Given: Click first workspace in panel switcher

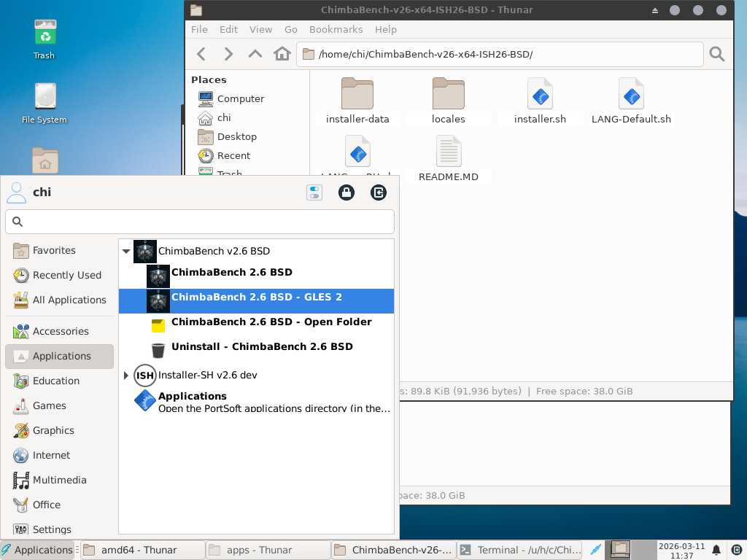Looking at the screenshot, I should (619, 550).
